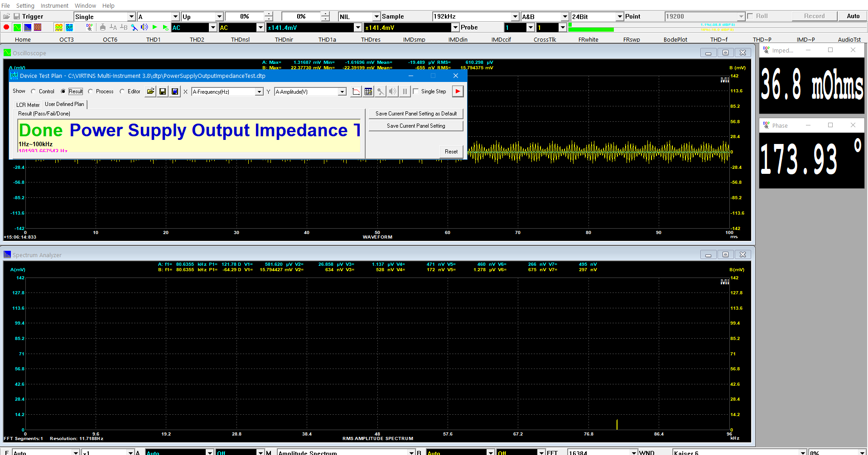Click the green play start icon
The image size is (868, 455).
click(155, 27)
